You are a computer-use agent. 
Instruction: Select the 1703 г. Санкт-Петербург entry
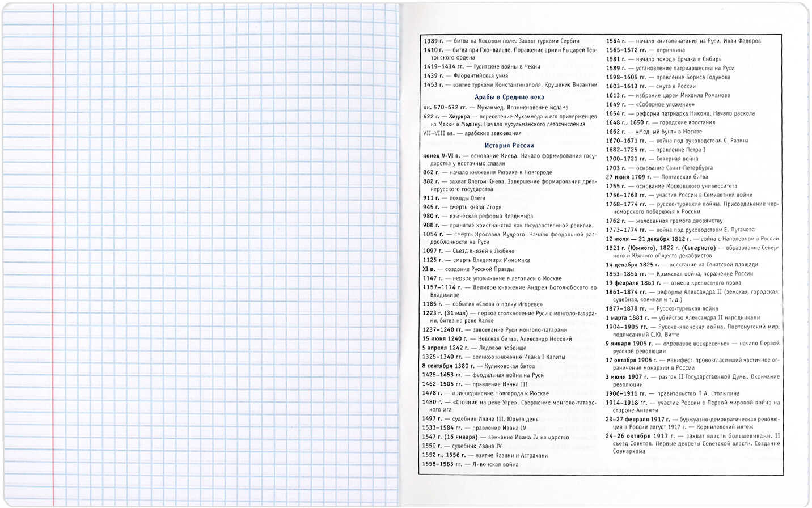(x=659, y=168)
